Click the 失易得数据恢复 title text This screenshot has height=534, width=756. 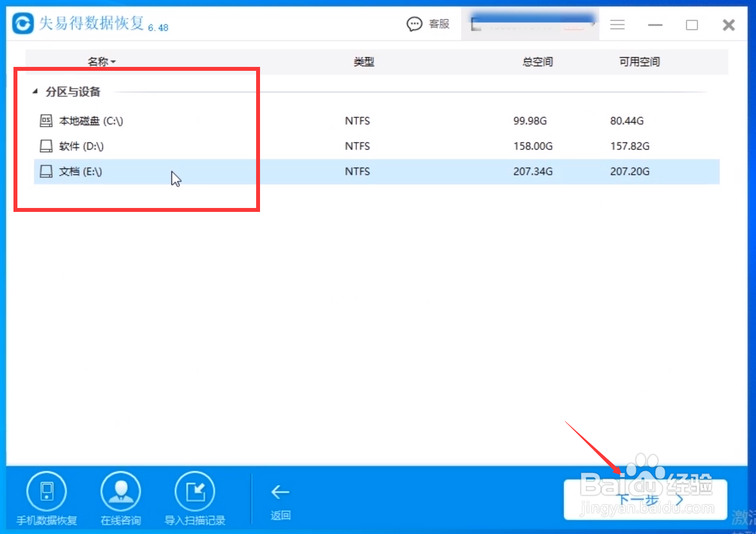91,23
